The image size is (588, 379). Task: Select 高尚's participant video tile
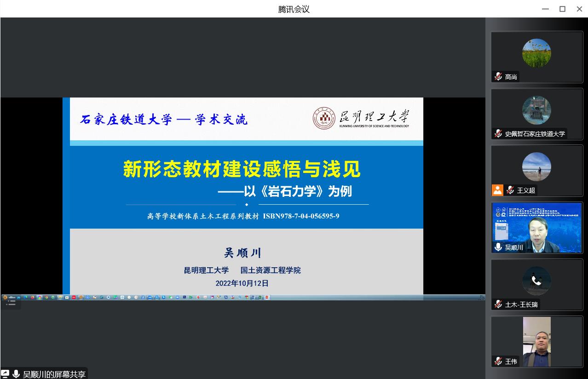(536, 57)
